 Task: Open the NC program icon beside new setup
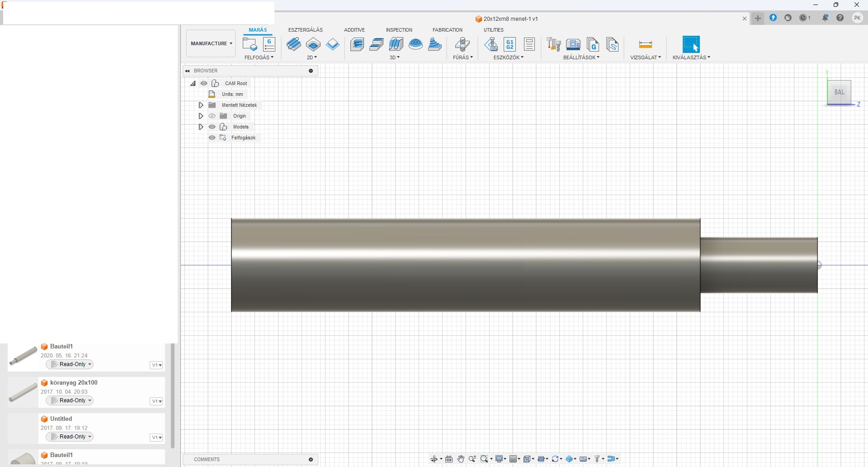(x=269, y=44)
